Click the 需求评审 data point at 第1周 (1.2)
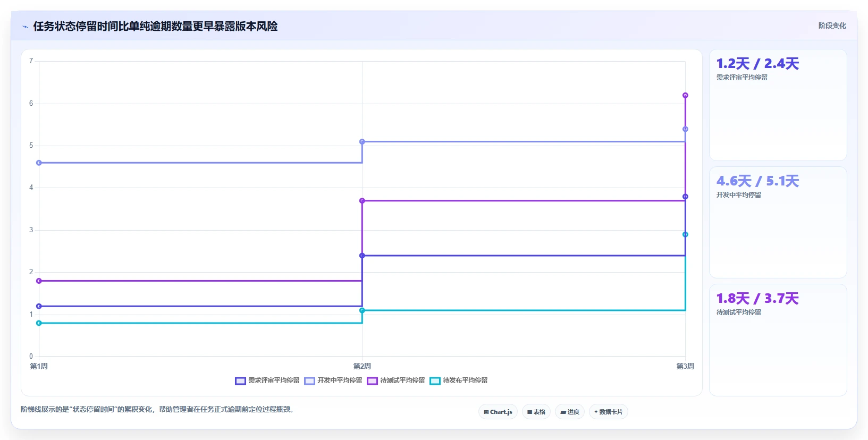The height and width of the screenshot is (440, 868). click(x=39, y=306)
